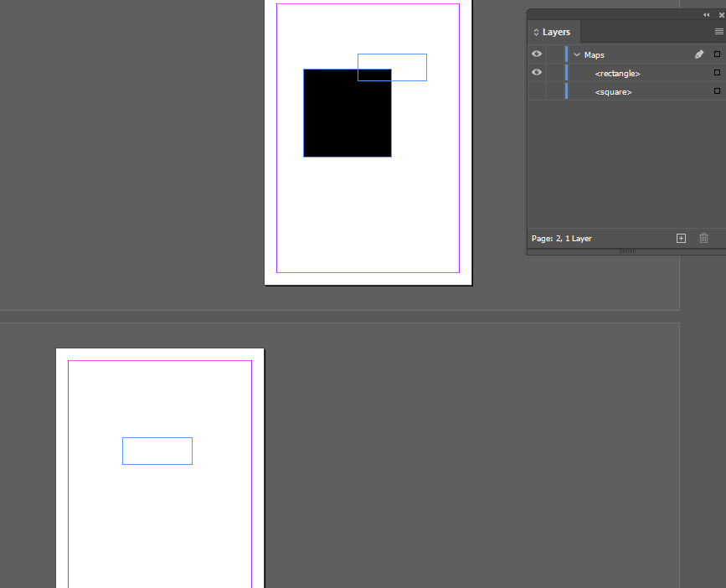Select the <square> layer item by name
The width and height of the screenshot is (726, 588).
(x=613, y=91)
